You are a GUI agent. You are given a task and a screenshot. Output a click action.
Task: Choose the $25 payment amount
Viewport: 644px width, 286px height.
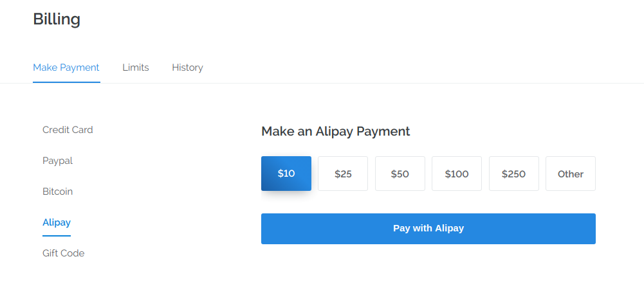point(343,174)
